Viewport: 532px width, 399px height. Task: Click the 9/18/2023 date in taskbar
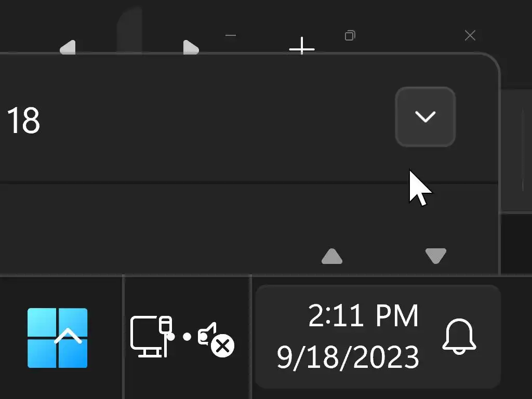[x=348, y=357]
